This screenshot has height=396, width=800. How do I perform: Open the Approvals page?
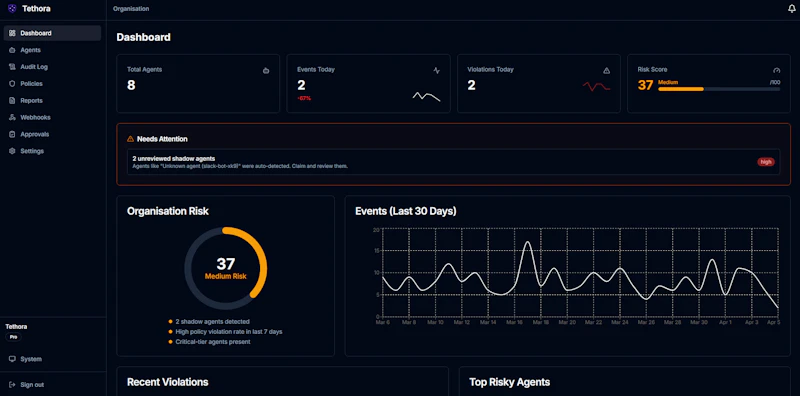coord(53,134)
